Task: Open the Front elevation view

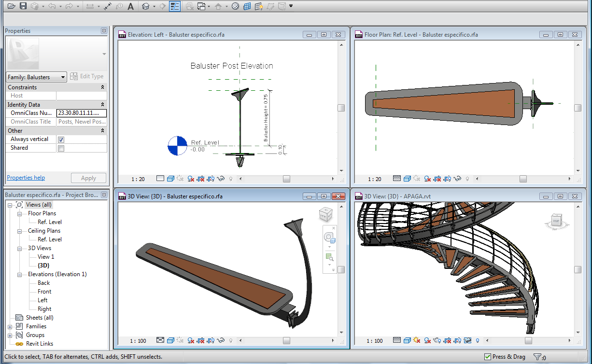Action: pos(44,292)
